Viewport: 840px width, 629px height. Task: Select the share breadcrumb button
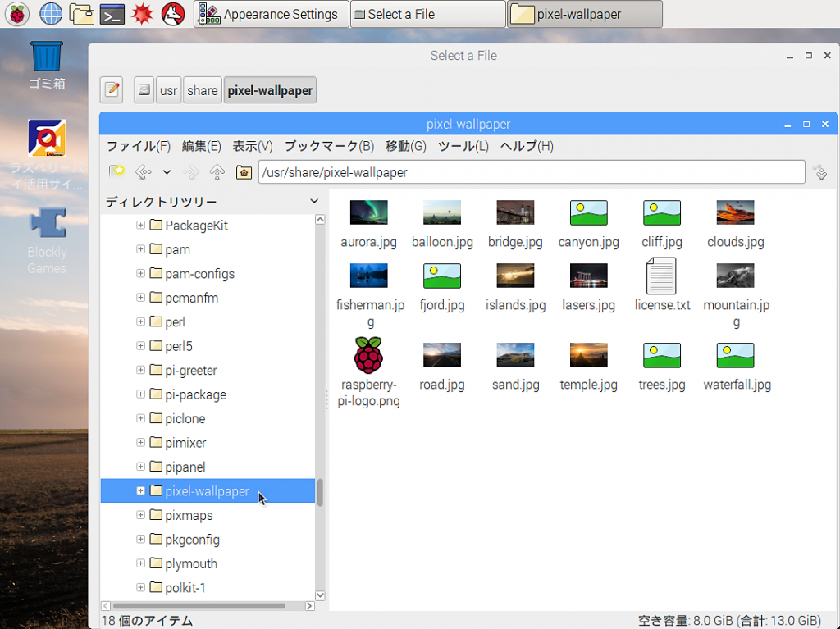(202, 89)
